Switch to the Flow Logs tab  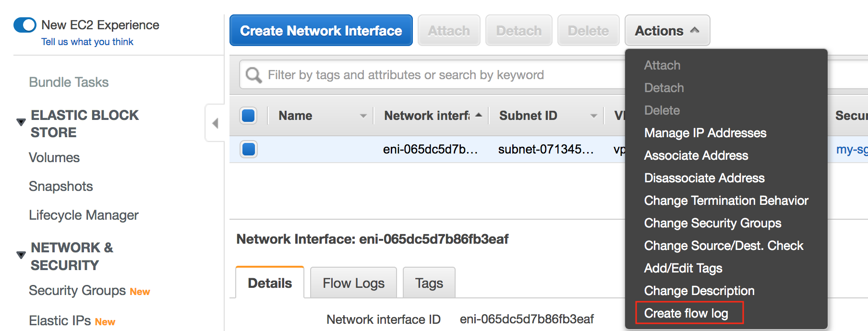[353, 283]
